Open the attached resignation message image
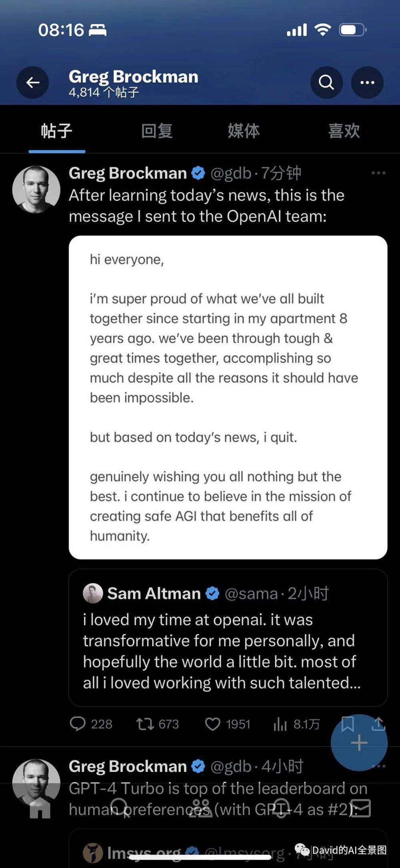 (x=228, y=397)
